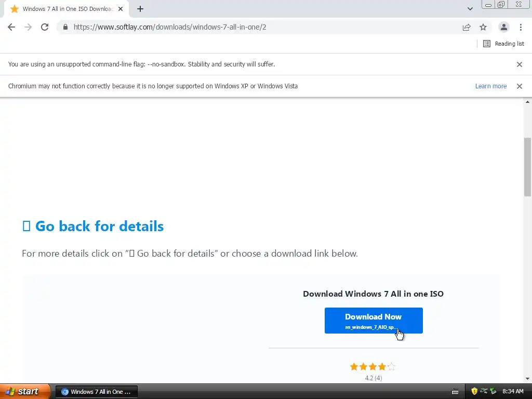Dismiss the no-sandbox warning bar
This screenshot has height=399, width=532.
click(x=519, y=64)
